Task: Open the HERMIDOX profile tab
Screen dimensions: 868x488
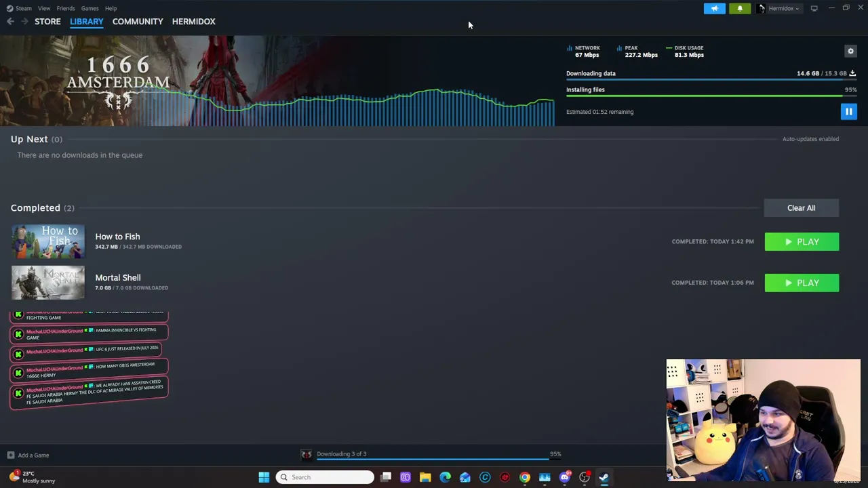Action: coord(194,22)
